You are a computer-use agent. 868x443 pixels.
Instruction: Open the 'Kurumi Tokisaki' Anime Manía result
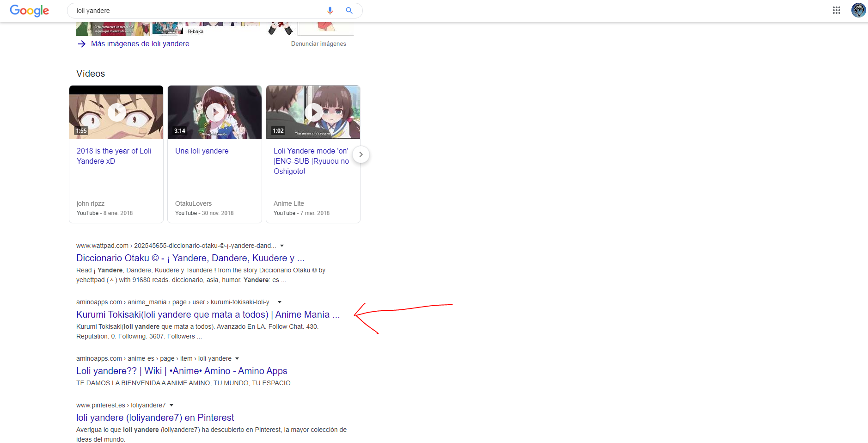pyautogui.click(x=208, y=314)
